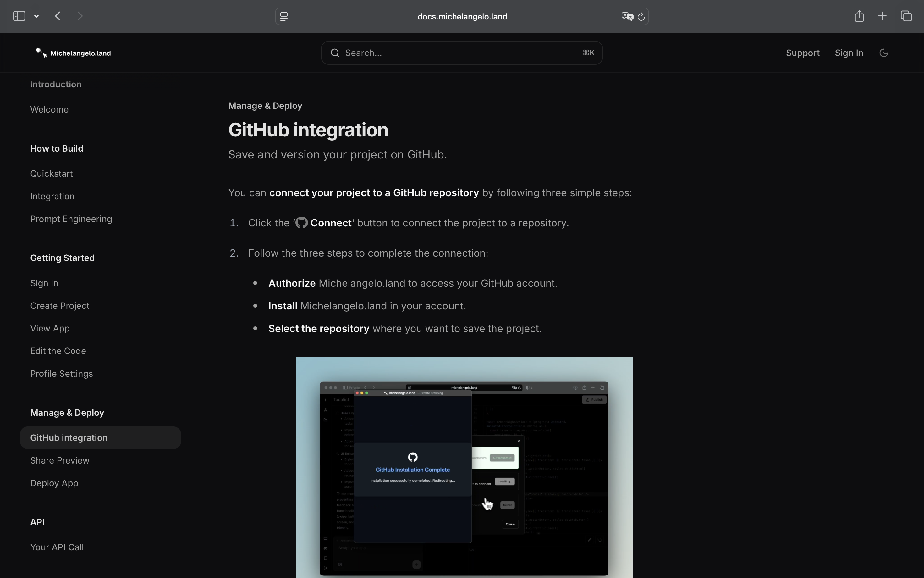Image resolution: width=924 pixels, height=578 pixels.
Task: Open the sidebar dropdown chevron in toolbar
Action: (37, 16)
